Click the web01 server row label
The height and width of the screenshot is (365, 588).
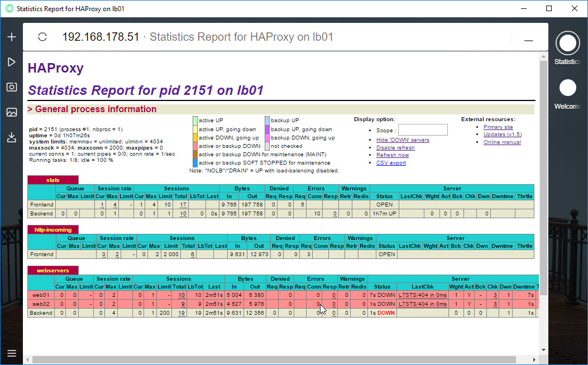pyautogui.click(x=41, y=295)
